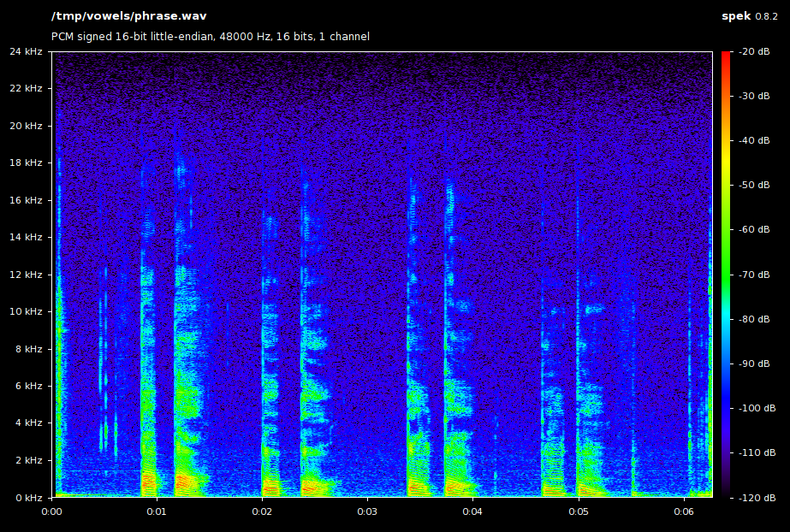
Task: Click the spek application name label
Action: coord(736,16)
